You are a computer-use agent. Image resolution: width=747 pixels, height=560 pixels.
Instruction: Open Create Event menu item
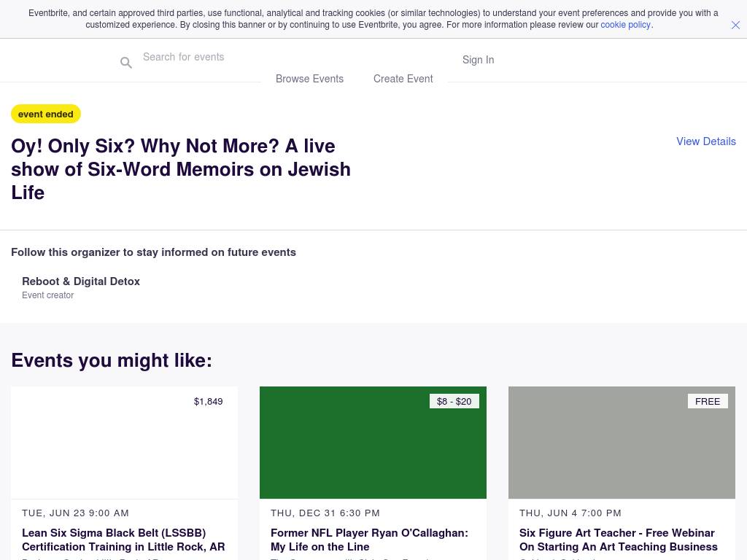(403, 79)
